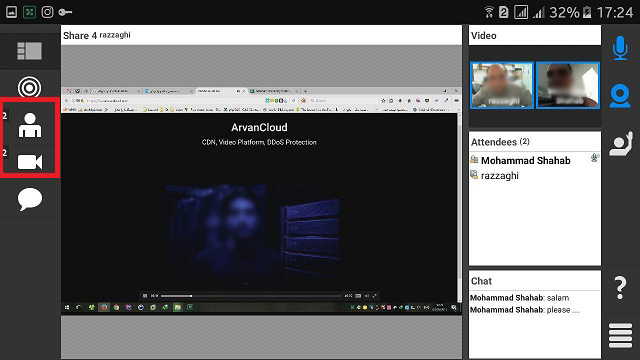Open the video camera pod icon

point(30,162)
